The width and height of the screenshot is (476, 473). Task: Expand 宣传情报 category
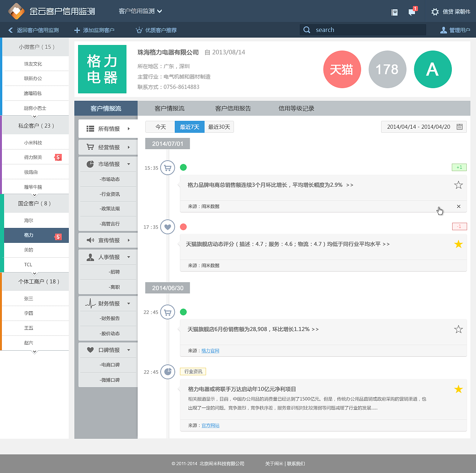(108, 240)
